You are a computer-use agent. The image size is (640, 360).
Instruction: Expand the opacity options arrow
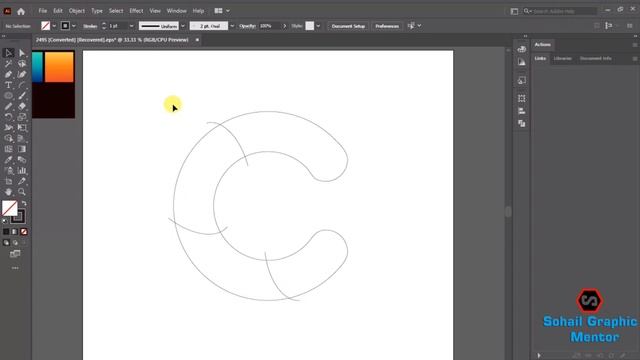(284, 26)
